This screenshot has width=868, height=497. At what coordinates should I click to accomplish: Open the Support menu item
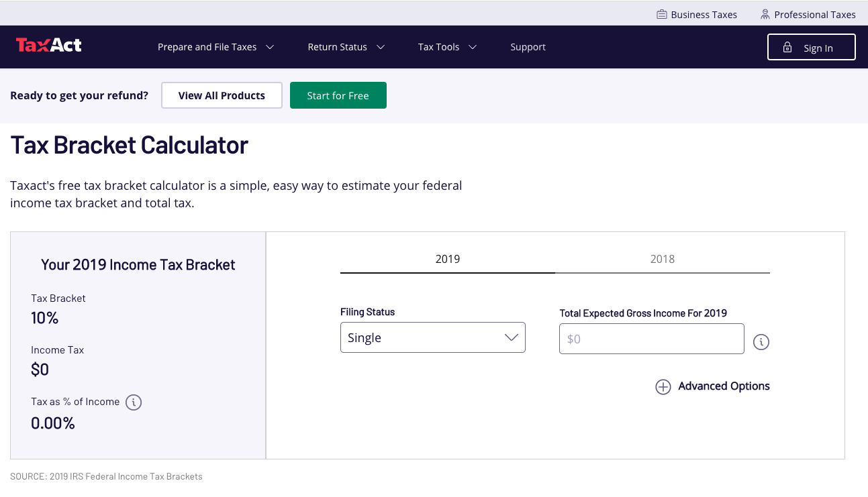(x=528, y=47)
